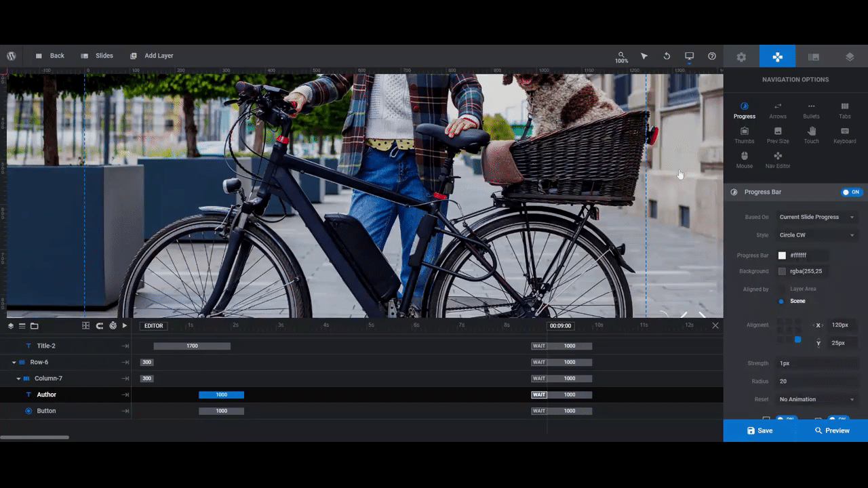Open the Add Layer menu
868x488 pixels.
point(152,56)
